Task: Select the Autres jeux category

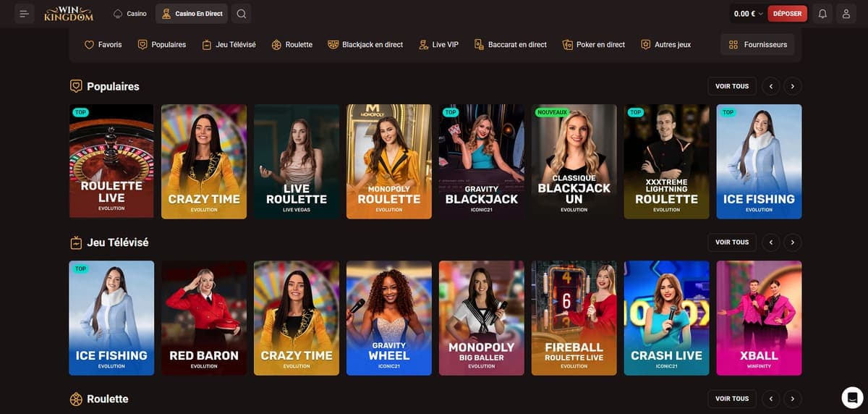Action: pos(666,45)
